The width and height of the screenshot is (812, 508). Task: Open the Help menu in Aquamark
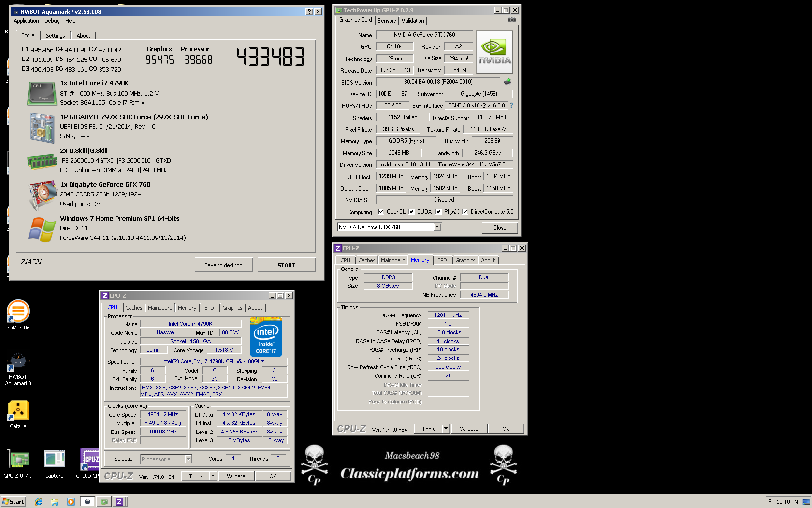pyautogui.click(x=71, y=21)
